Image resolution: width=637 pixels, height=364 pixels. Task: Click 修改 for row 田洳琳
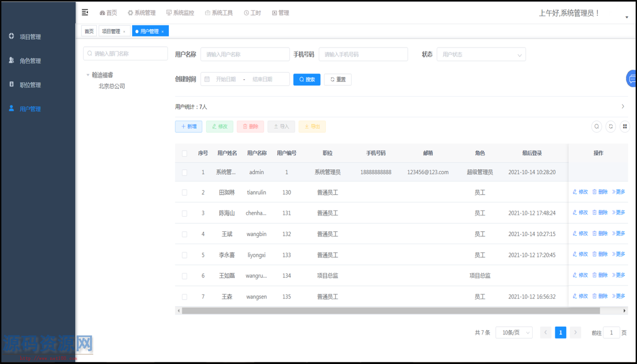580,192
